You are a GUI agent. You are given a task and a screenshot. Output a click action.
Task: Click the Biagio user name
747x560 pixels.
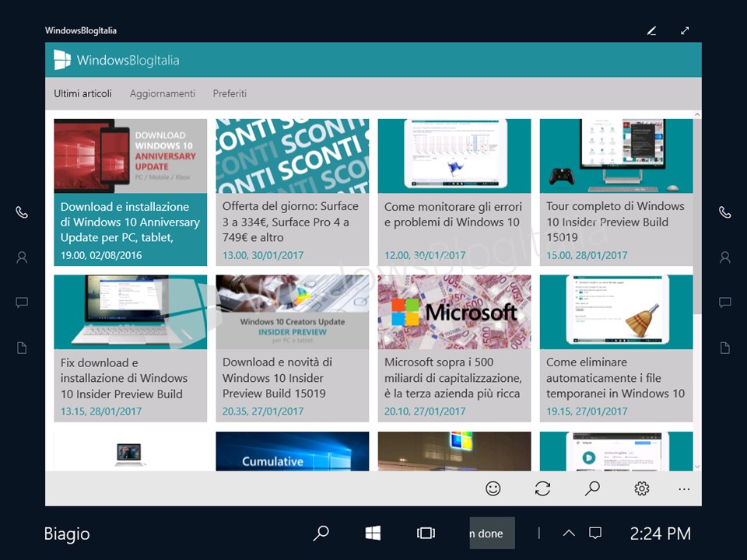tap(67, 534)
